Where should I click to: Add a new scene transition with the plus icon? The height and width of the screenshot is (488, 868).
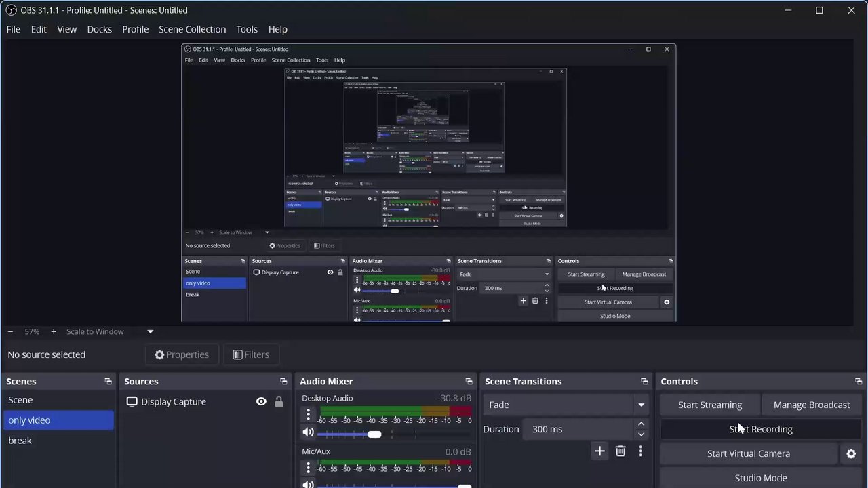click(x=599, y=451)
